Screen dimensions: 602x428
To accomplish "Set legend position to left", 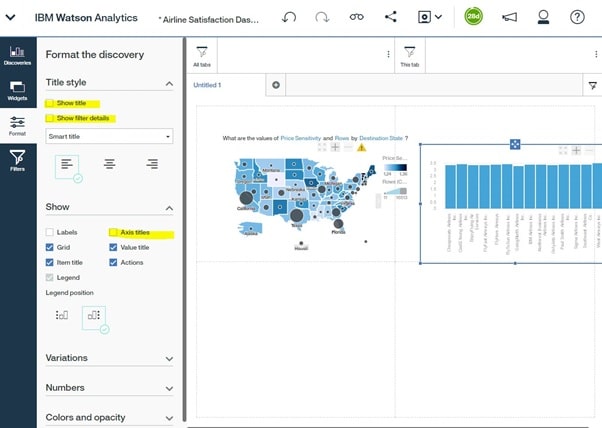I will (62, 315).
